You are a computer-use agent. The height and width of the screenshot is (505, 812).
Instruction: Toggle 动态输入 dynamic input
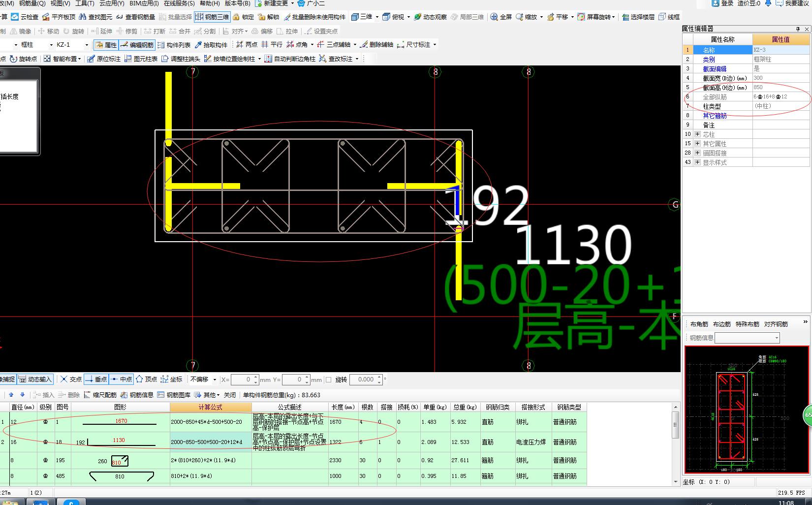click(x=35, y=379)
